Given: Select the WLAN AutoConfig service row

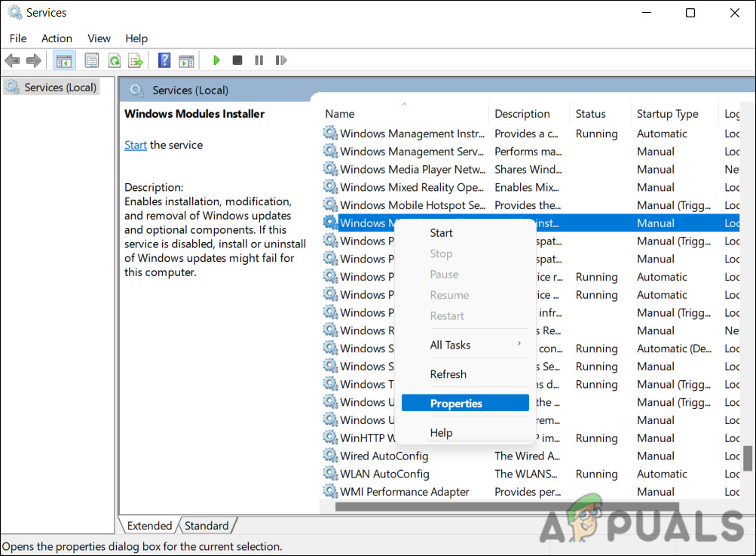Looking at the screenshot, I should pyautogui.click(x=384, y=474).
